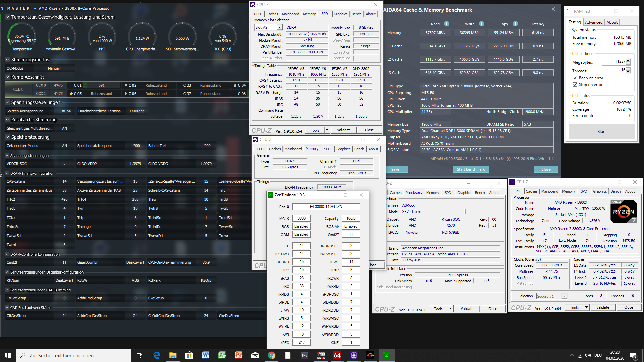Open Google Chrome from the taskbar
Viewport: 644px width, 362px height.
pos(272,355)
